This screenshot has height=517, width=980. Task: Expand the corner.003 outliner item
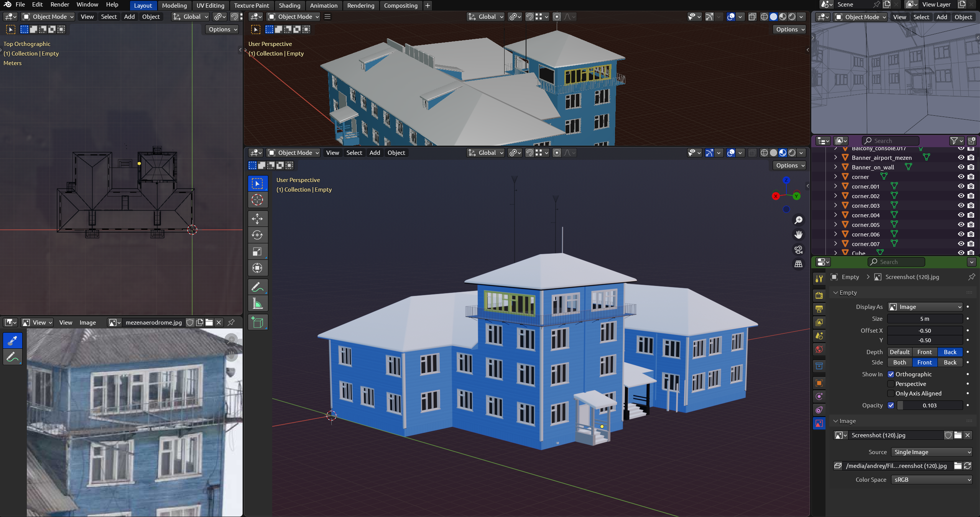(835, 205)
